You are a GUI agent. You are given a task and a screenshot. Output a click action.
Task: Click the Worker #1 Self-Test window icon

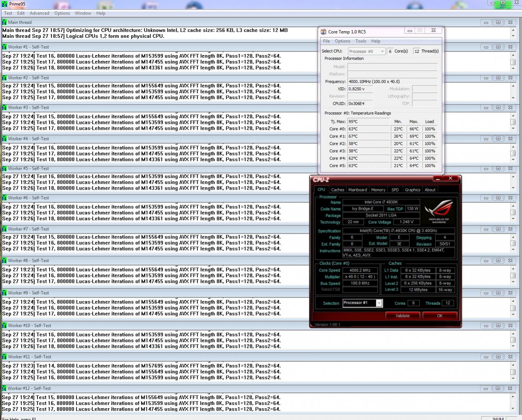(4, 47)
